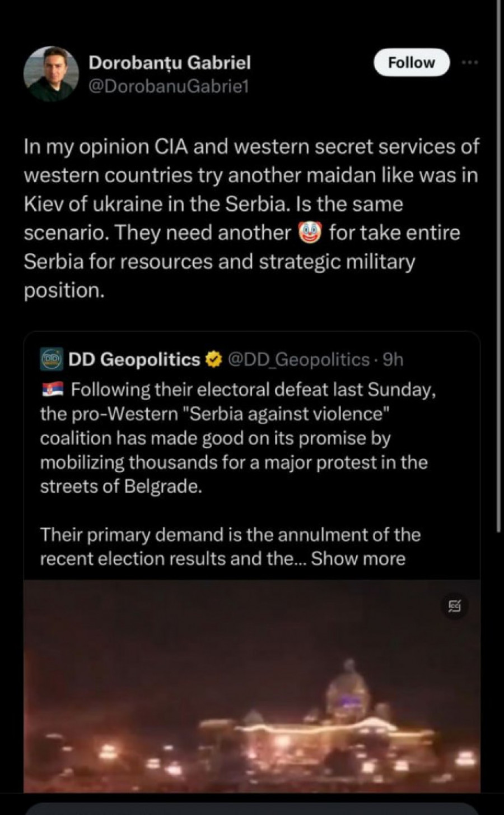Screen dimensions: 504x815
Task: Open the @DD_Geopolitics handle link
Action: (298, 359)
